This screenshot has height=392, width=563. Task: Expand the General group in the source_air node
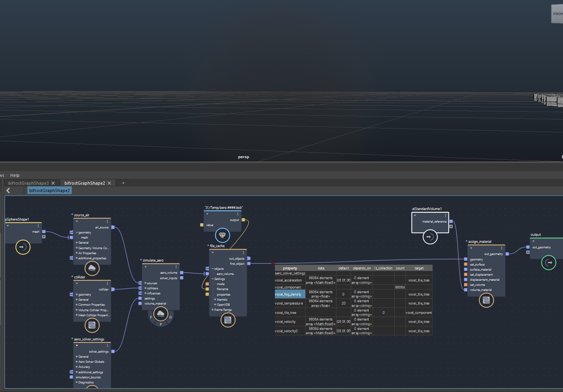77,242
